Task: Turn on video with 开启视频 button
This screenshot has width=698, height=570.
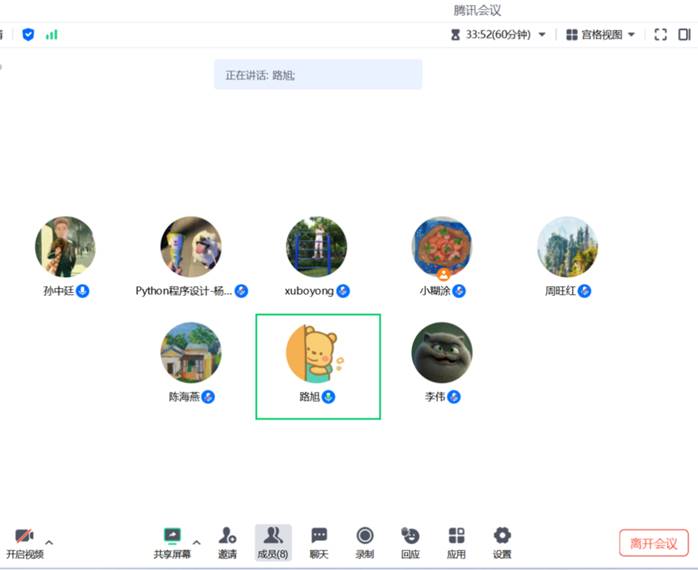Action: [24, 541]
